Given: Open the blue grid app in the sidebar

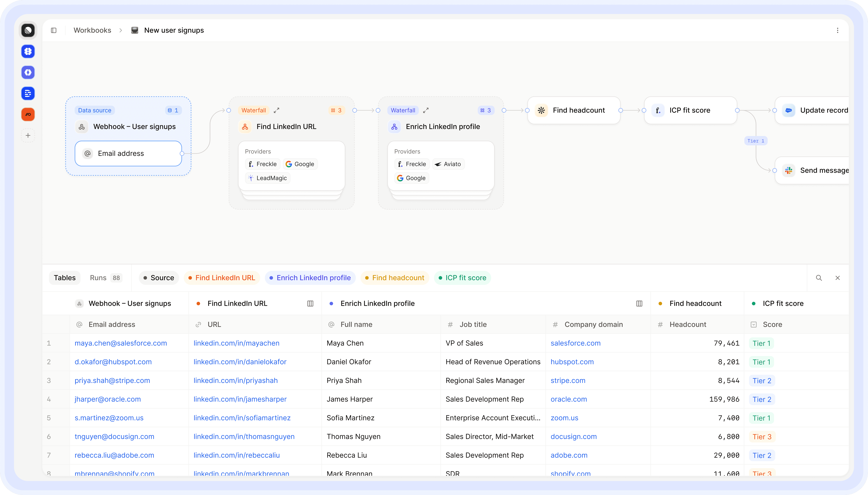Looking at the screenshot, I should (x=28, y=51).
